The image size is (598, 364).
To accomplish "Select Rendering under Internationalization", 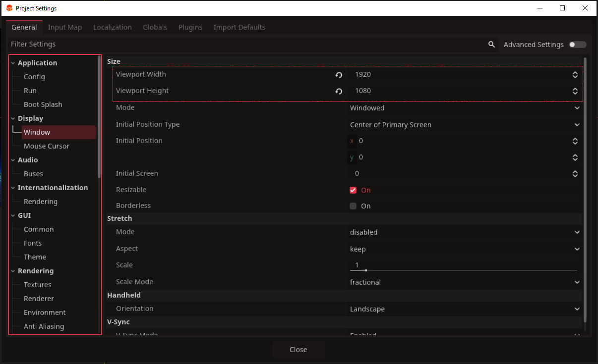I will click(41, 202).
